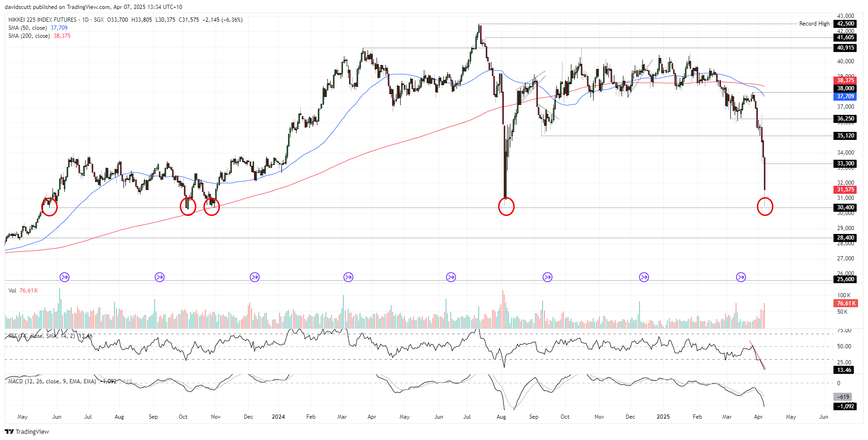The height and width of the screenshot is (440, 868).
Task: Click the Vol 76.61K indicator legend
Action: [23, 291]
